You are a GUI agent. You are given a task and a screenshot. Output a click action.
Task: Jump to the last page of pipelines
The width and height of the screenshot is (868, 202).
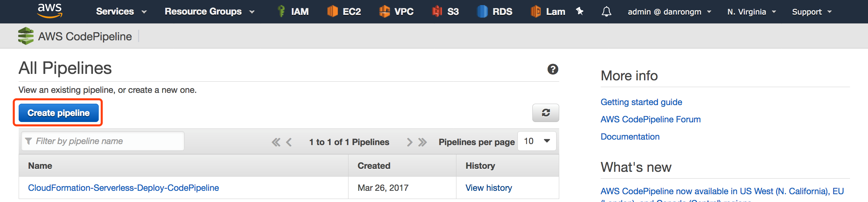pos(422,142)
